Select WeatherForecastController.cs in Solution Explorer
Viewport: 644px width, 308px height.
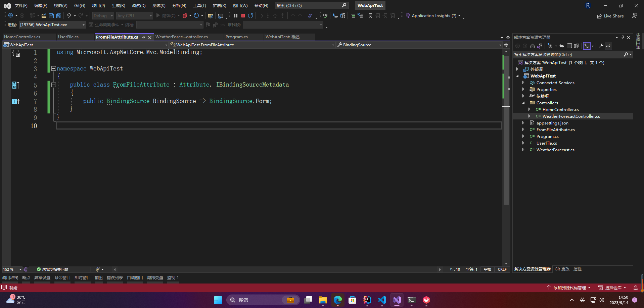571,116
